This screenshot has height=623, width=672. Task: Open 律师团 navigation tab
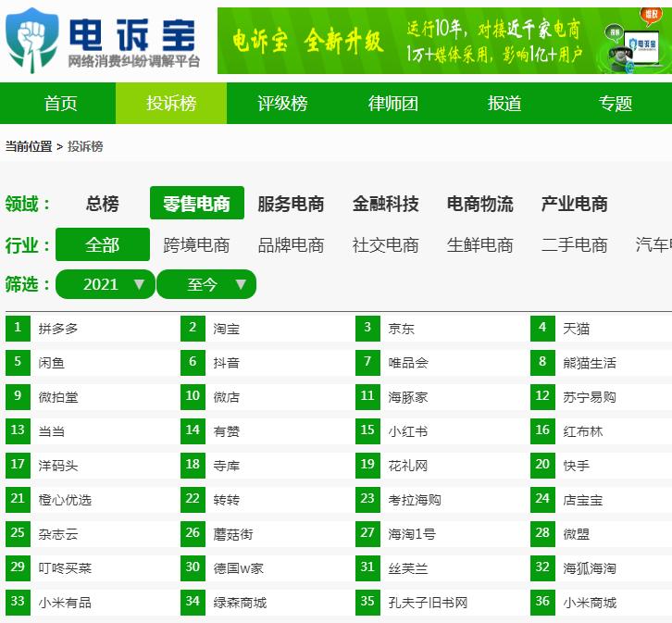pyautogui.click(x=393, y=104)
